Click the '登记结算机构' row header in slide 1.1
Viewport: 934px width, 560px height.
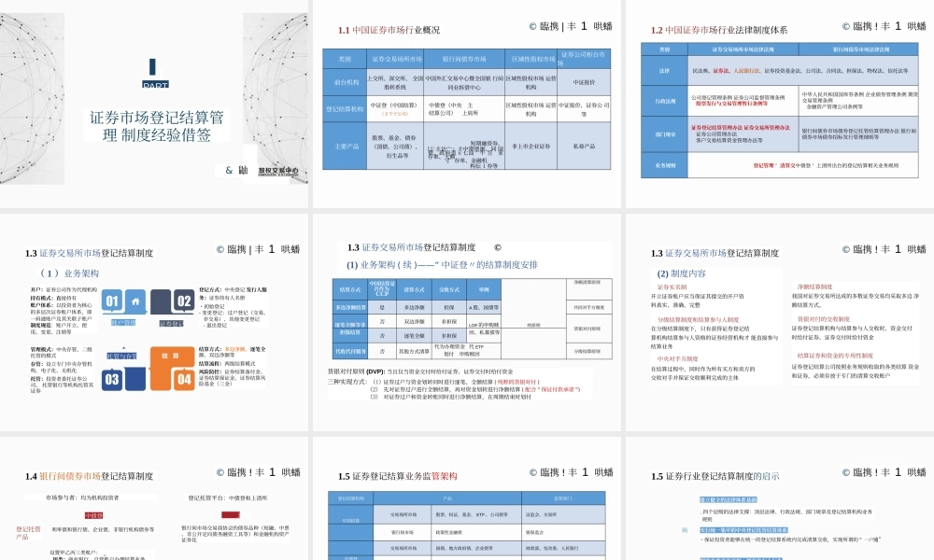pos(345,109)
